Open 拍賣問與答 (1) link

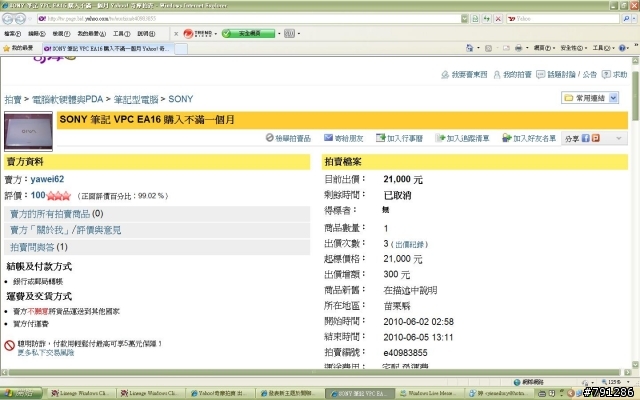click(39, 247)
